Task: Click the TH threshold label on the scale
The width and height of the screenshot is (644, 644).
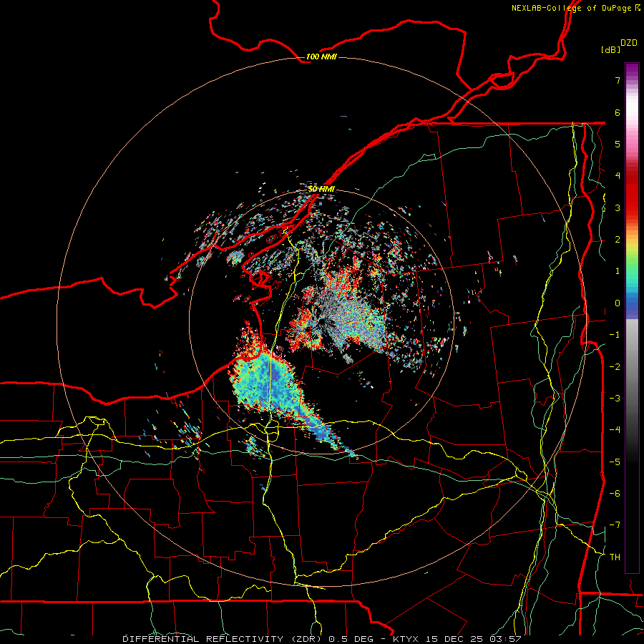Action: [x=615, y=557]
